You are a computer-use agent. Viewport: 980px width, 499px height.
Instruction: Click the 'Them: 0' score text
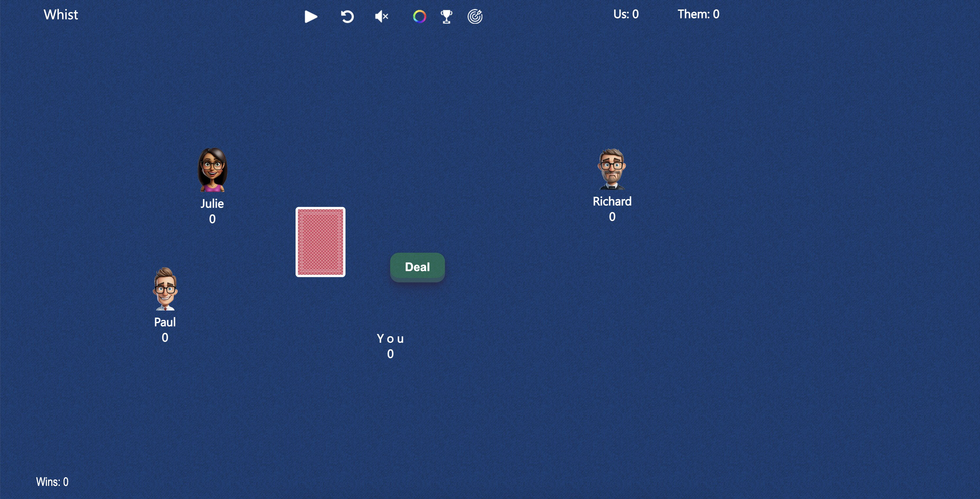point(698,14)
